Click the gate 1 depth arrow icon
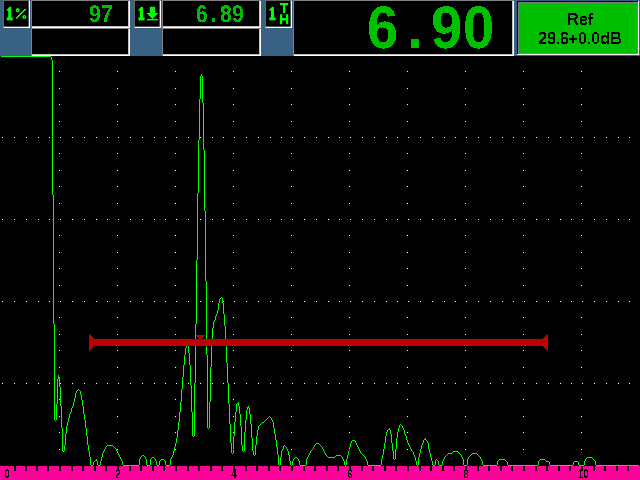Viewport: 640px width, 480px height. click(146, 14)
